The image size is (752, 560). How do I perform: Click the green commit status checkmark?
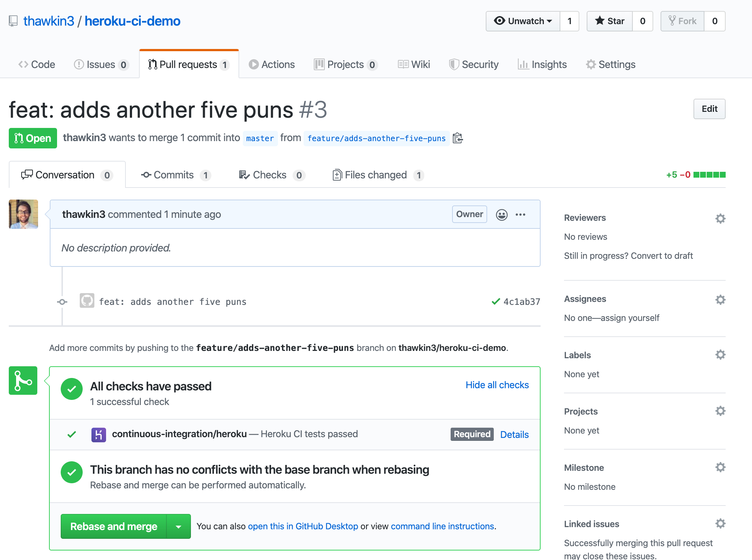[496, 302]
